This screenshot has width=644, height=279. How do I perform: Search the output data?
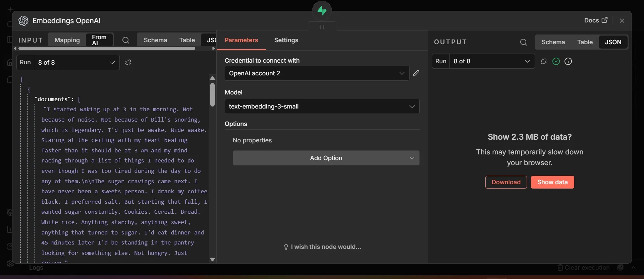point(523,42)
